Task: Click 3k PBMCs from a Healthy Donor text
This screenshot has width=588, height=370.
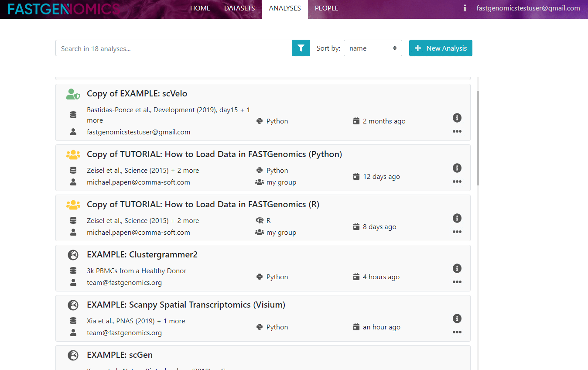Action: [x=137, y=271]
